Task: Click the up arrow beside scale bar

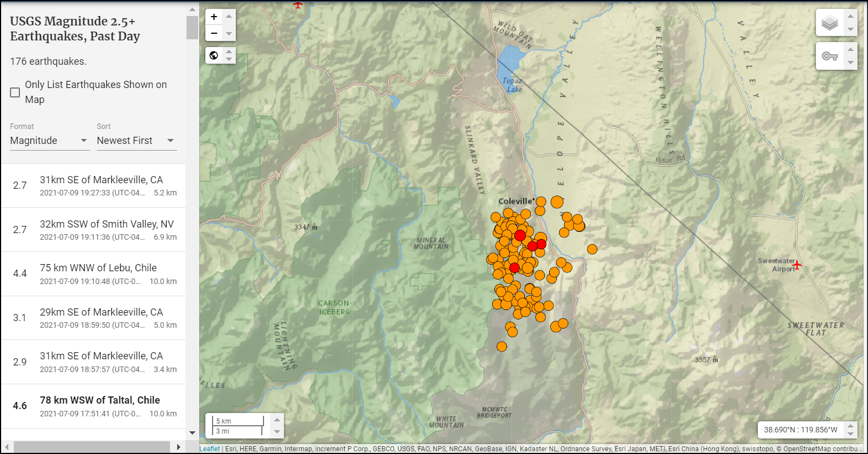Action: [x=277, y=420]
